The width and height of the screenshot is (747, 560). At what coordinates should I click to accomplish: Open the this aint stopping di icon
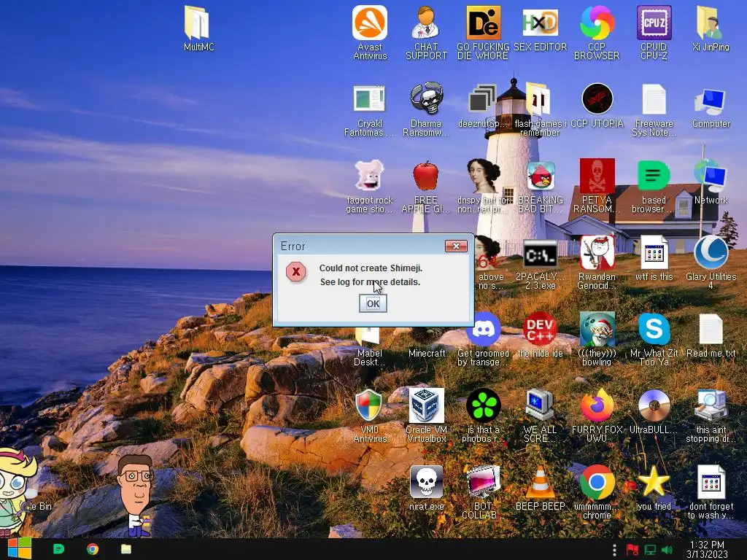pyautogui.click(x=711, y=405)
